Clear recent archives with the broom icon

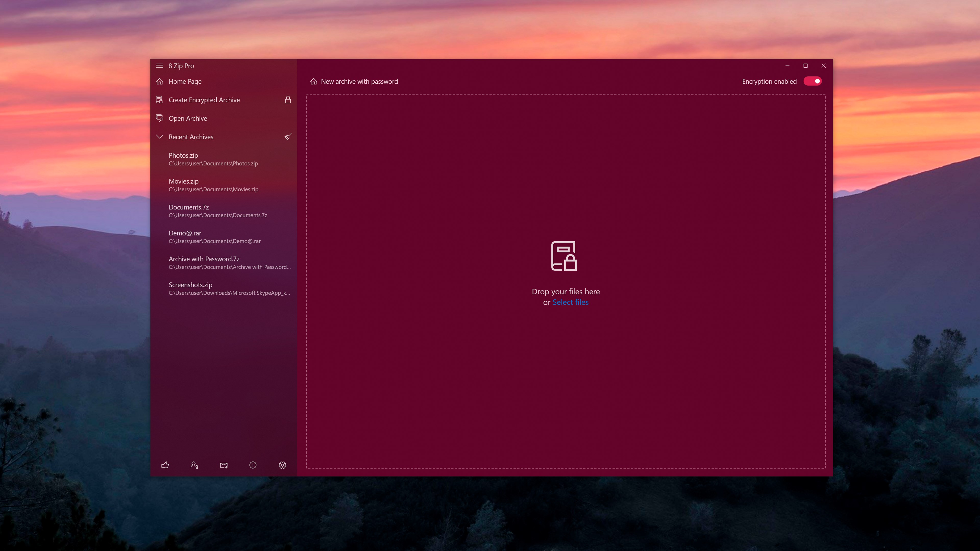coord(288,136)
